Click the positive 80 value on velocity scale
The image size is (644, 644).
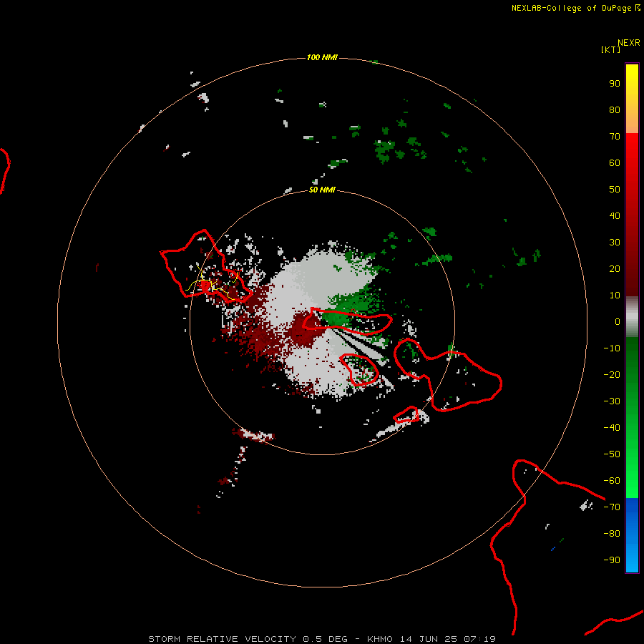(615, 109)
